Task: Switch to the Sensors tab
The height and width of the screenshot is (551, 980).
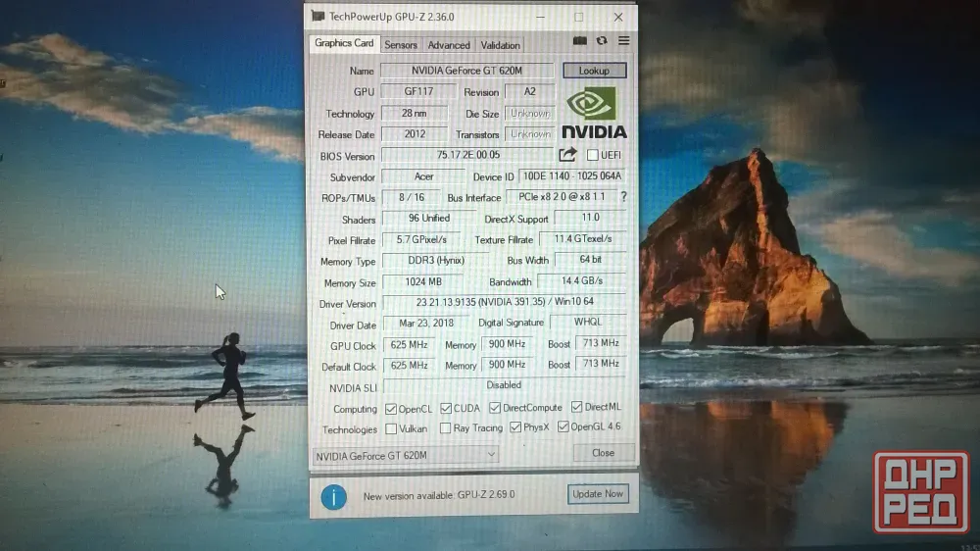Action: [401, 45]
